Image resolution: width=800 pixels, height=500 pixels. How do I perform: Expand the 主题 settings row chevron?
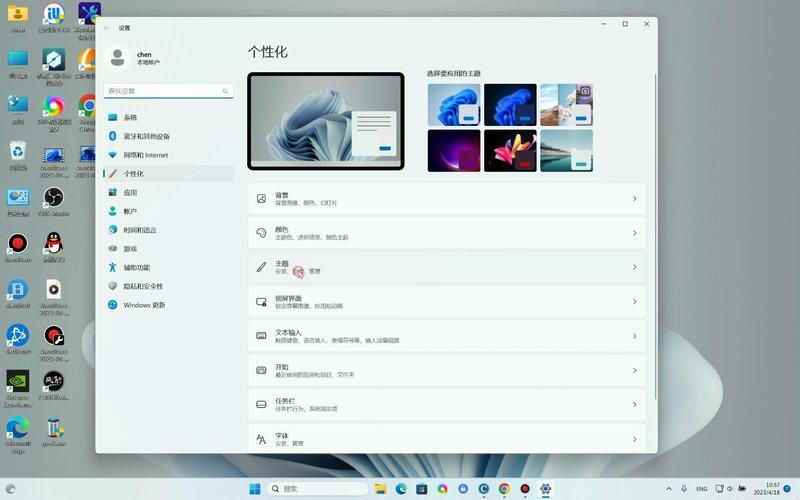635,267
